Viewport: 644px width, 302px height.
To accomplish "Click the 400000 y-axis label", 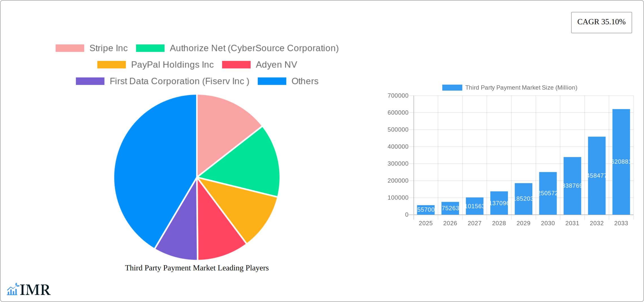I will click(x=398, y=147).
